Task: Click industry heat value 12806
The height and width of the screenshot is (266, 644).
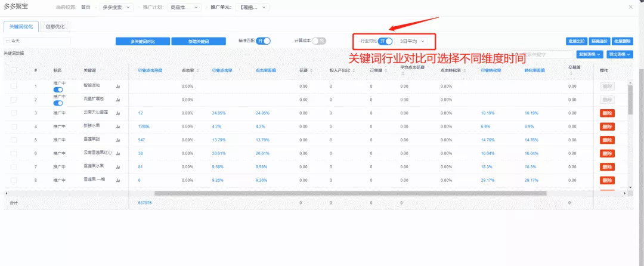Action: click(x=144, y=127)
